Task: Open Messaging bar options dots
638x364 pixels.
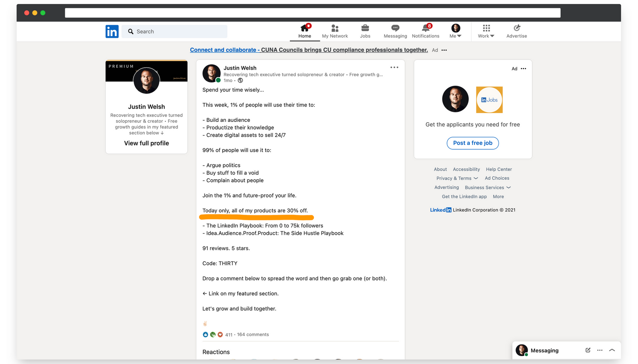Action: (x=600, y=350)
